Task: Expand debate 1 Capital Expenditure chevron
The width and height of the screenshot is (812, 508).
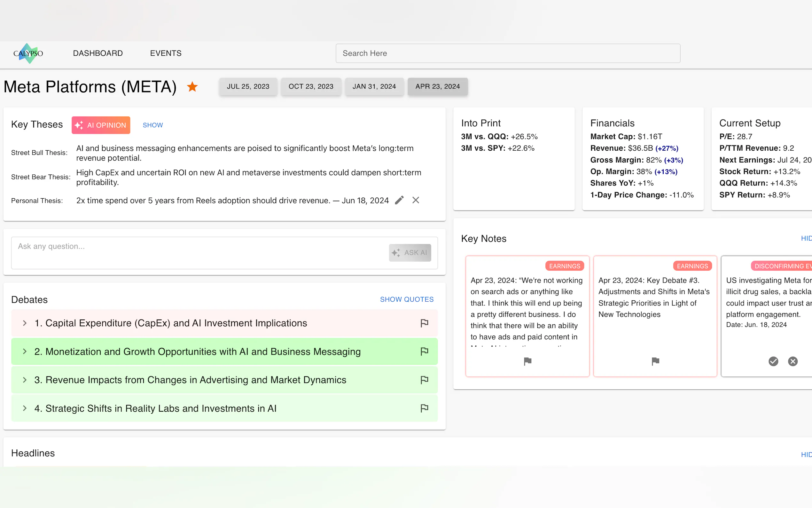Action: point(25,323)
